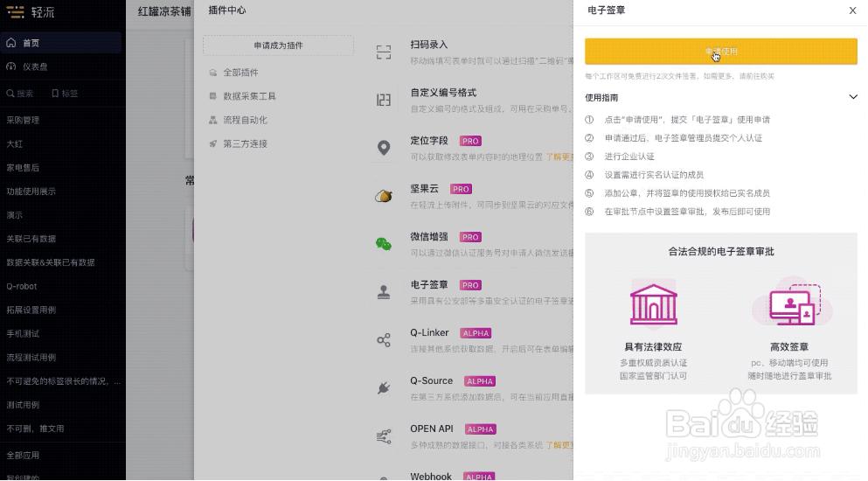Image resolution: width=868 pixels, height=481 pixels.
Task: Collapse the 使用指南 section chevron
Action: [853, 97]
